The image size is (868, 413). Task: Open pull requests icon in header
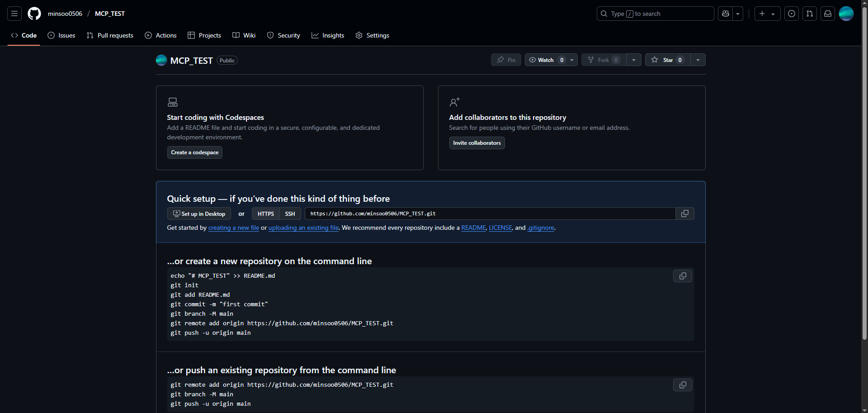[810, 14]
